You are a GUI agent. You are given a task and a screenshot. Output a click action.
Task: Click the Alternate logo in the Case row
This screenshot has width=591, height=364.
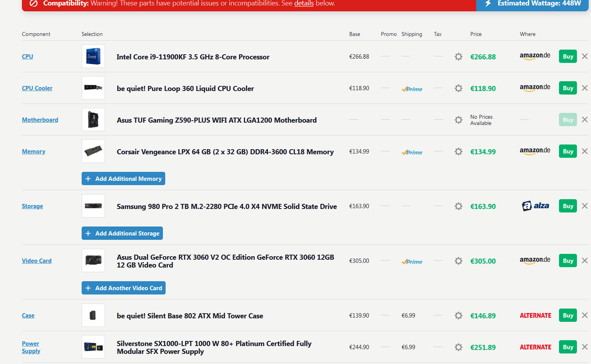[x=535, y=316]
